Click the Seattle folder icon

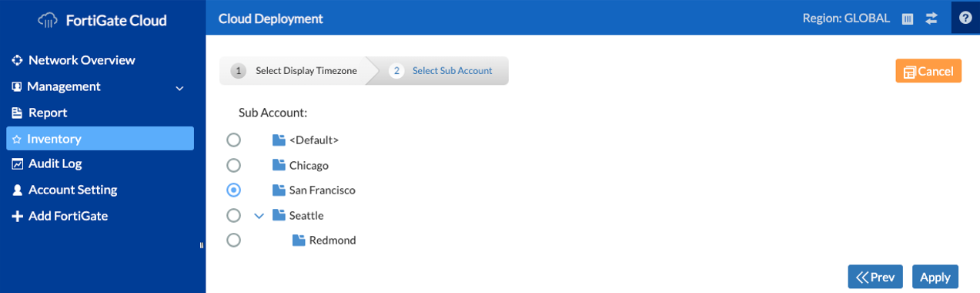[279, 215]
